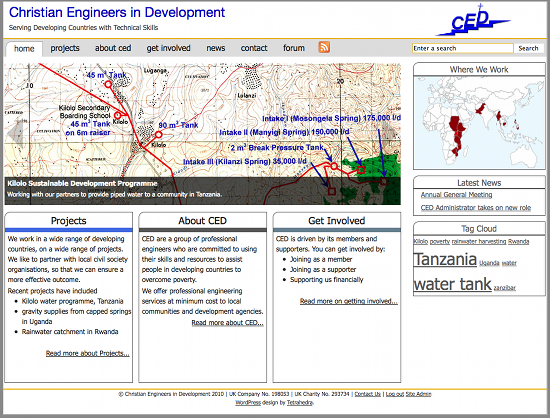Open the get involved menu item
Screen dimensions: 550x418
(x=168, y=48)
